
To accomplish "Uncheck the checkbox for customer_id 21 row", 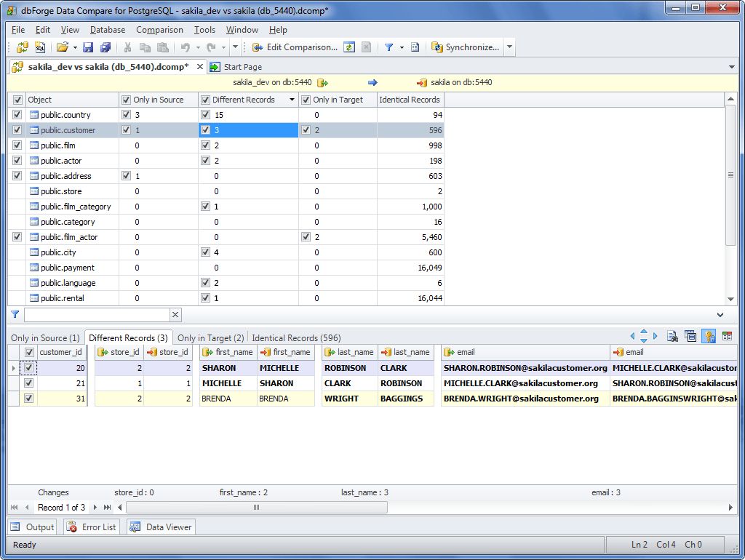I will [x=28, y=383].
